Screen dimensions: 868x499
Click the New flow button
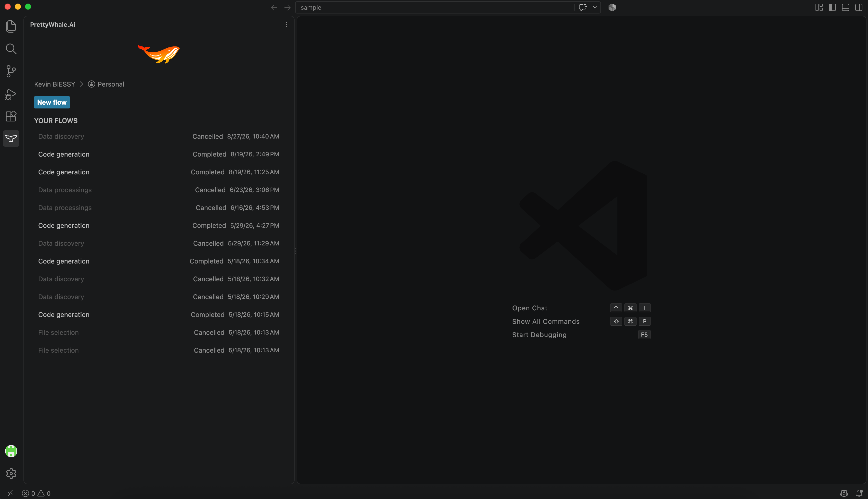pos(52,102)
